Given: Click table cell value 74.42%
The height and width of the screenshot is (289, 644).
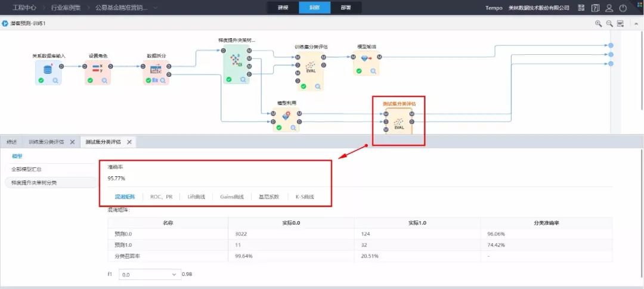Looking at the screenshot, I should click(x=496, y=245).
